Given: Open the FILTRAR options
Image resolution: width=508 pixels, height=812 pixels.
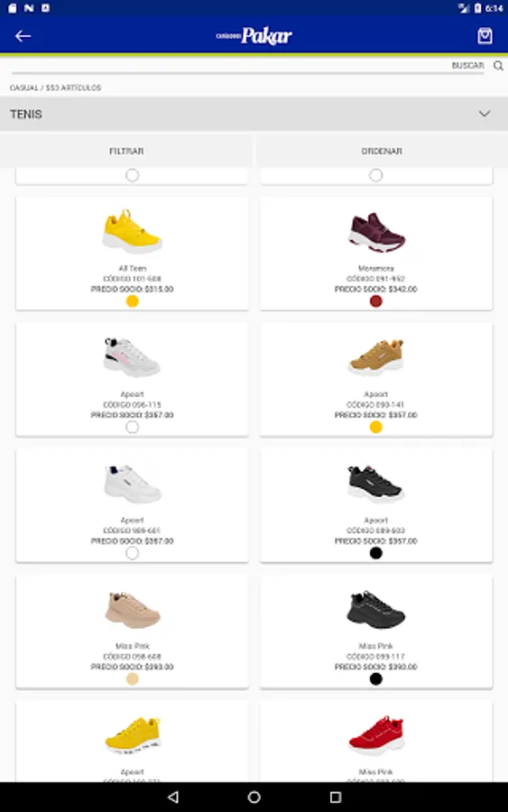Looking at the screenshot, I should tap(126, 151).
